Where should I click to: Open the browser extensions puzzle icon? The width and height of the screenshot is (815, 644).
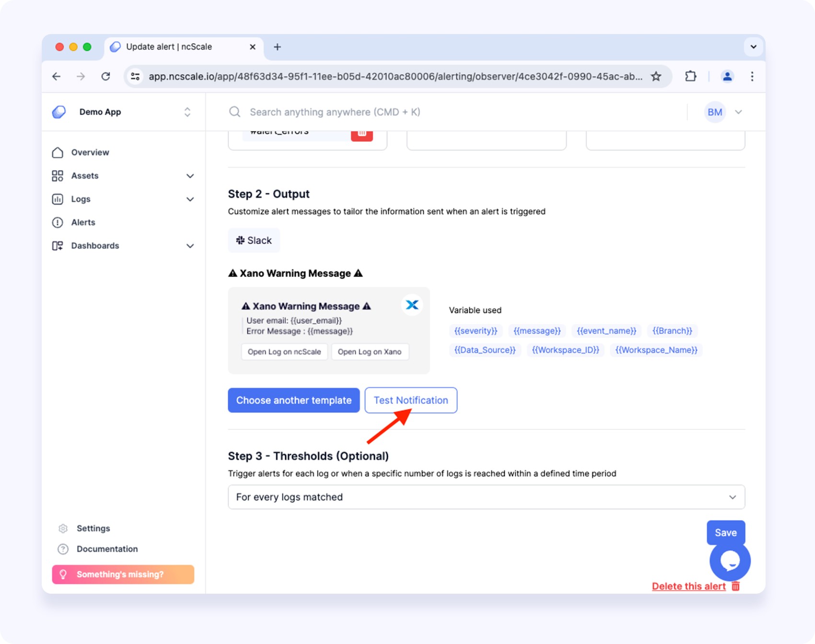691,76
